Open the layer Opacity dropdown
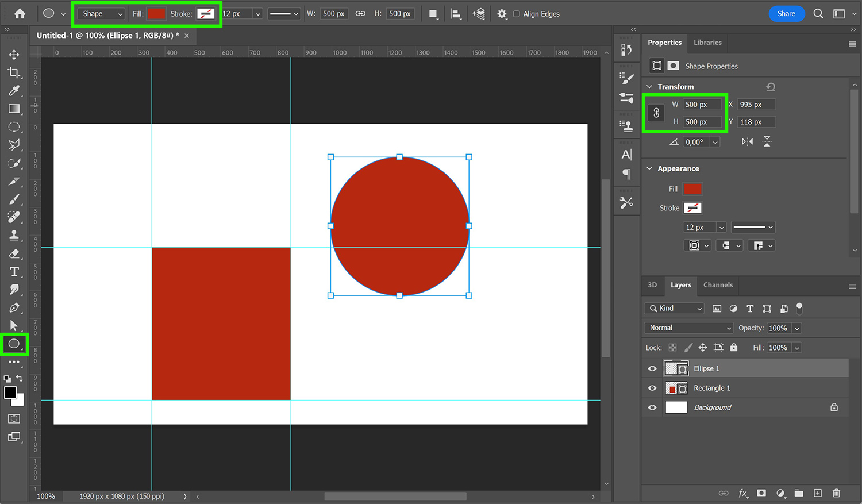This screenshot has width=862, height=504. 796,328
